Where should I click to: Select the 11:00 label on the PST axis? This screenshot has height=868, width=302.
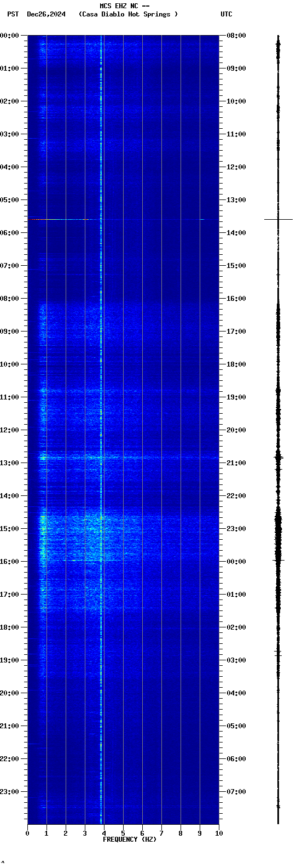tap(10, 397)
